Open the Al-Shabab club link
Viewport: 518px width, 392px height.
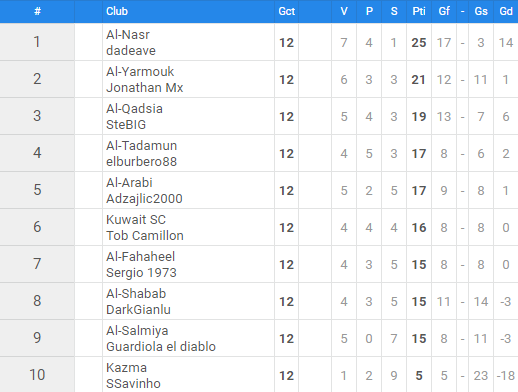136,294
